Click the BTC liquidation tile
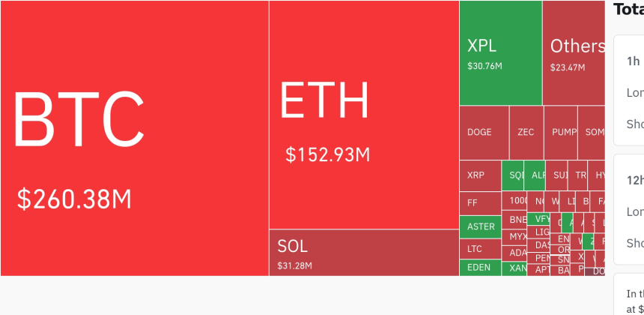The image size is (644, 315). coord(135,139)
